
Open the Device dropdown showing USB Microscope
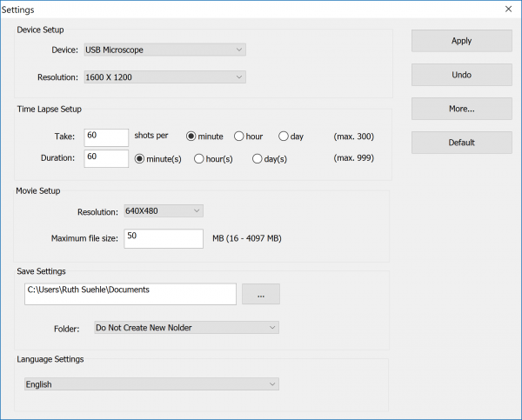(x=165, y=50)
